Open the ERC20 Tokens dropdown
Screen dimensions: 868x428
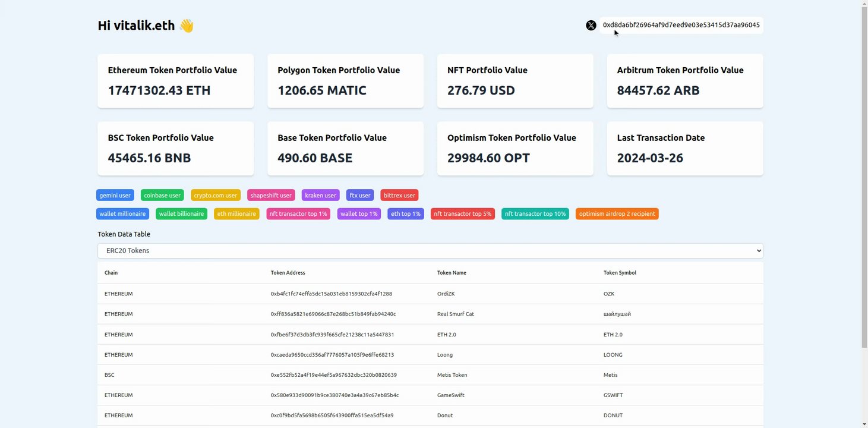(x=430, y=251)
